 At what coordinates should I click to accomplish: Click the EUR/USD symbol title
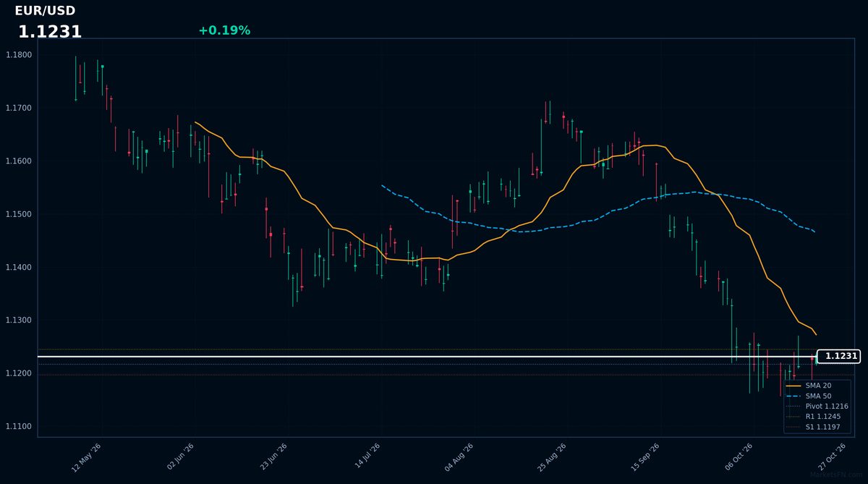click(45, 11)
